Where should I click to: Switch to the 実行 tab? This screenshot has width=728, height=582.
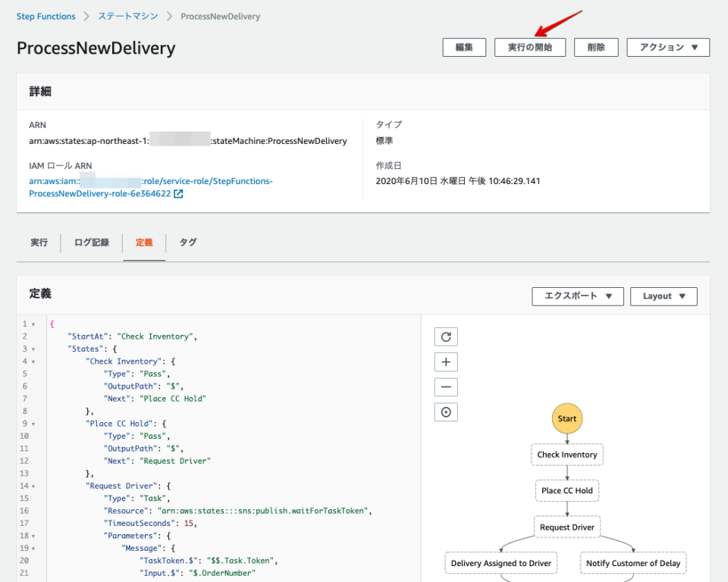tap(39, 242)
